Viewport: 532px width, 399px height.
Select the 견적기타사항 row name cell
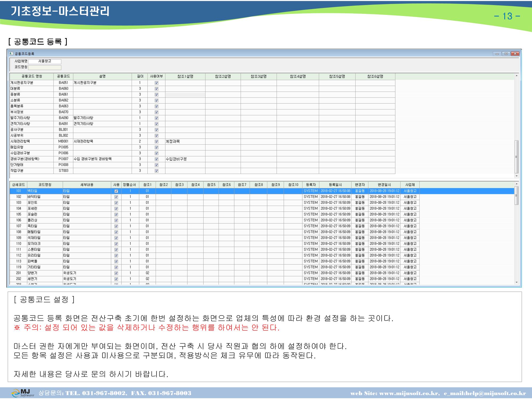coord(32,124)
